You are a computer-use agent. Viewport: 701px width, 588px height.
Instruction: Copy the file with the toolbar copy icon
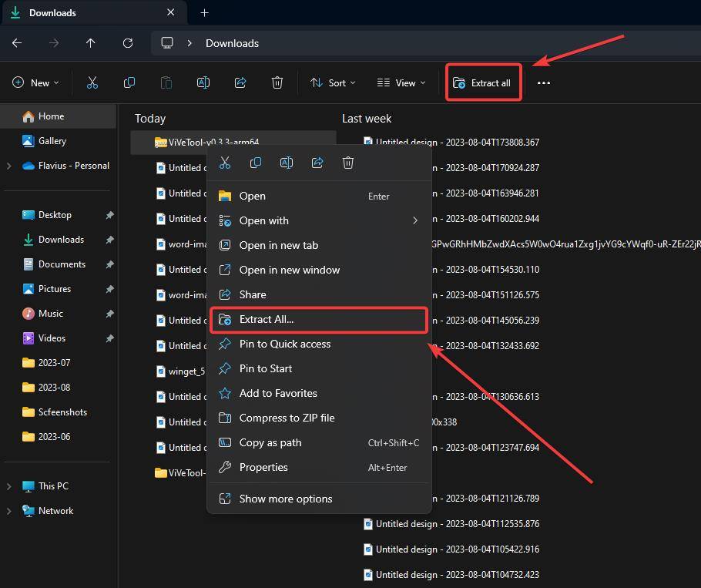[129, 82]
